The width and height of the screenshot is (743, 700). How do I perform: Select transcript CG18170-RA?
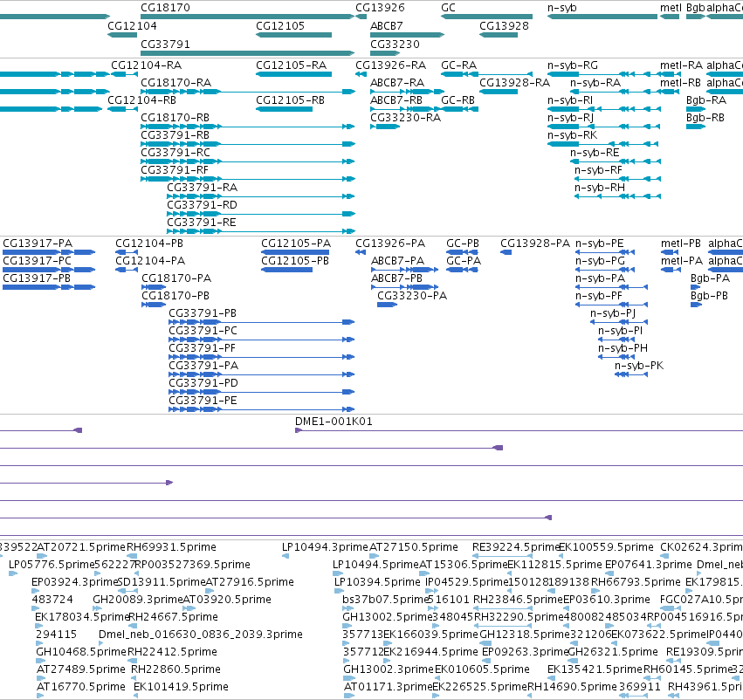click(175, 83)
